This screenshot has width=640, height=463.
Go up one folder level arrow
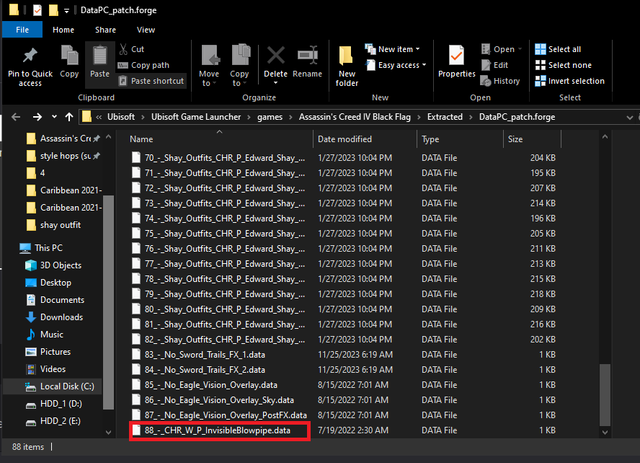[x=69, y=117]
